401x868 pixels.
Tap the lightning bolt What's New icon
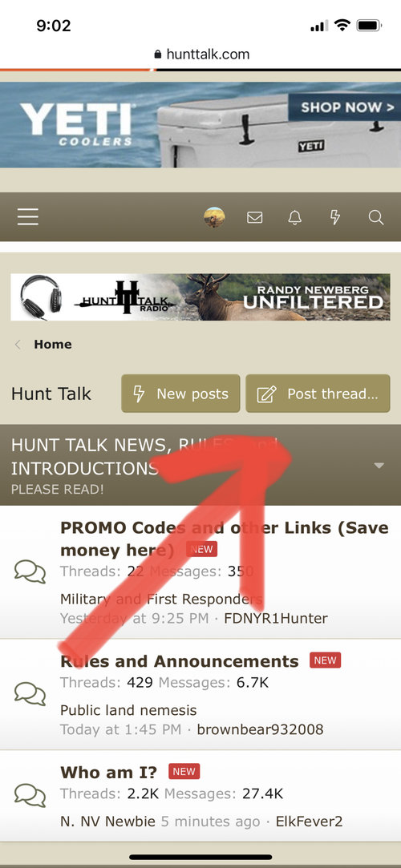[335, 217]
